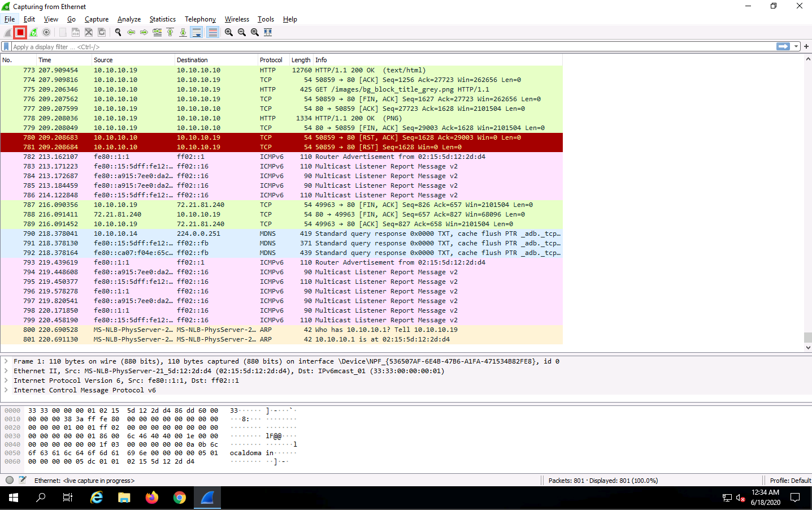The image size is (812, 510).
Task: Open File Explorer from the taskbar
Action: pyautogui.click(x=124, y=498)
